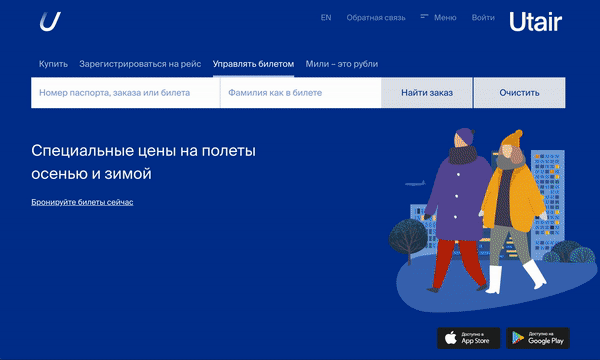Click the Очистить button
This screenshot has height=360, width=600.
pos(519,93)
